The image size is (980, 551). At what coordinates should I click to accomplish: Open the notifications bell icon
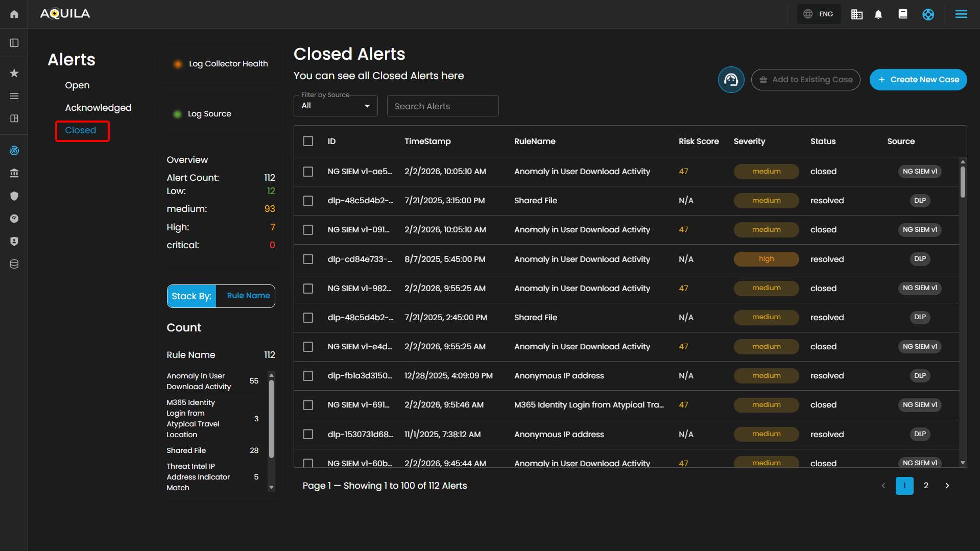tap(878, 14)
